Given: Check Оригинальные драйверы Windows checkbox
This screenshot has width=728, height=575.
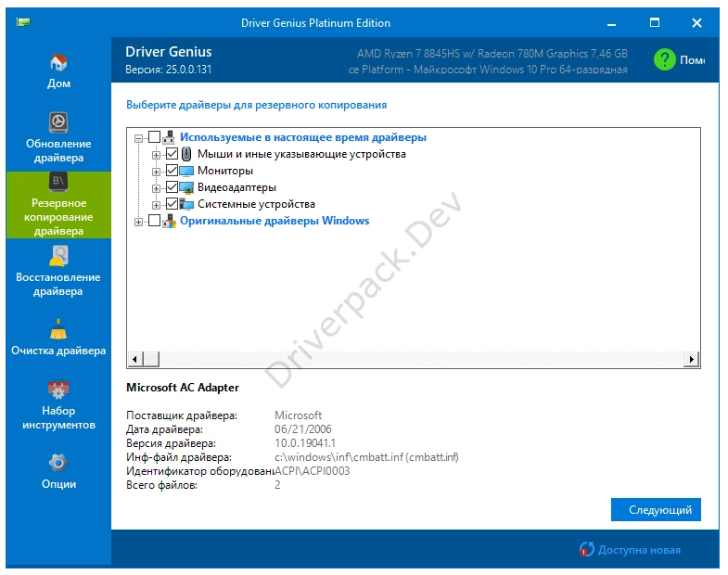Looking at the screenshot, I should tap(154, 220).
